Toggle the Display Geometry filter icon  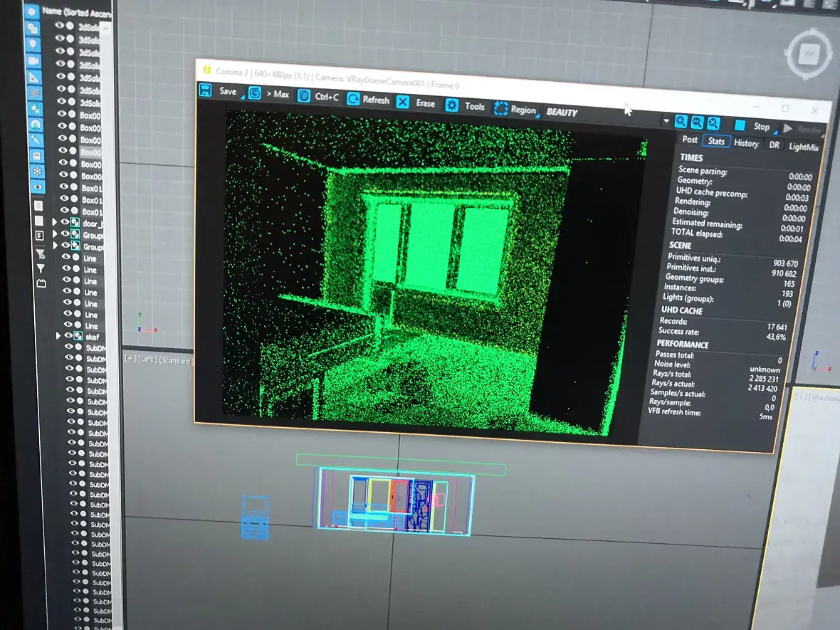tap(31, 11)
